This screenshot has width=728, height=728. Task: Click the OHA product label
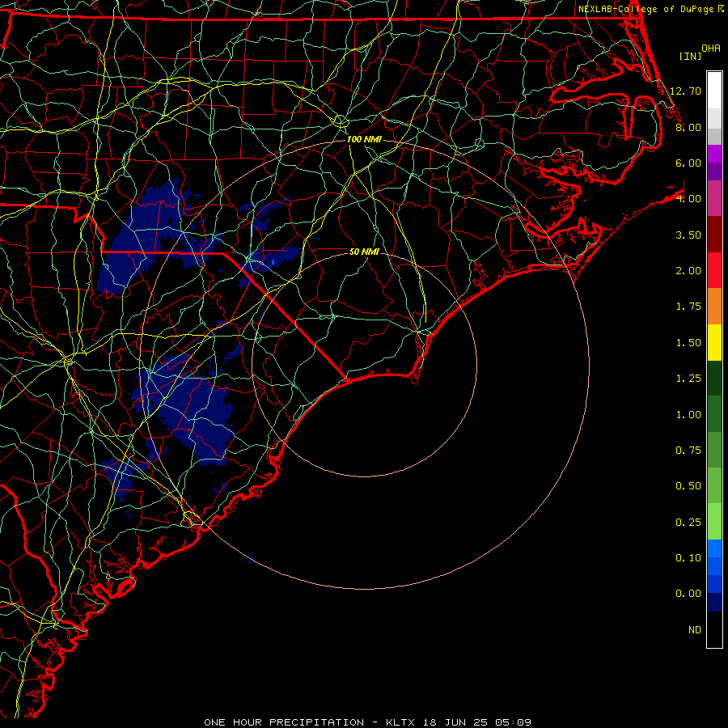711,49
